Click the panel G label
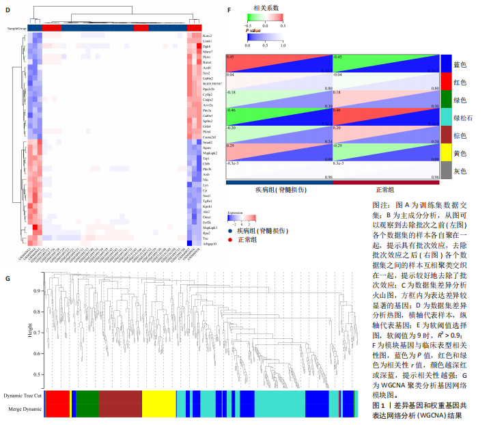 (8, 277)
